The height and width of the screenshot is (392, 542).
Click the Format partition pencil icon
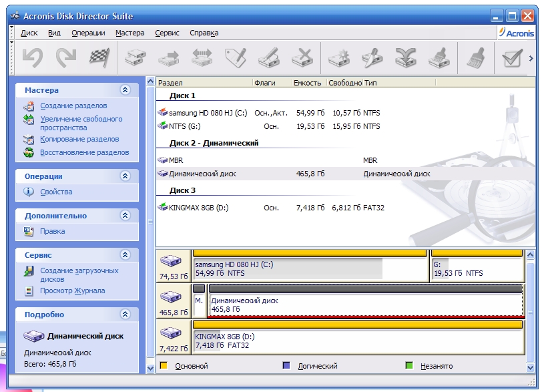point(268,57)
